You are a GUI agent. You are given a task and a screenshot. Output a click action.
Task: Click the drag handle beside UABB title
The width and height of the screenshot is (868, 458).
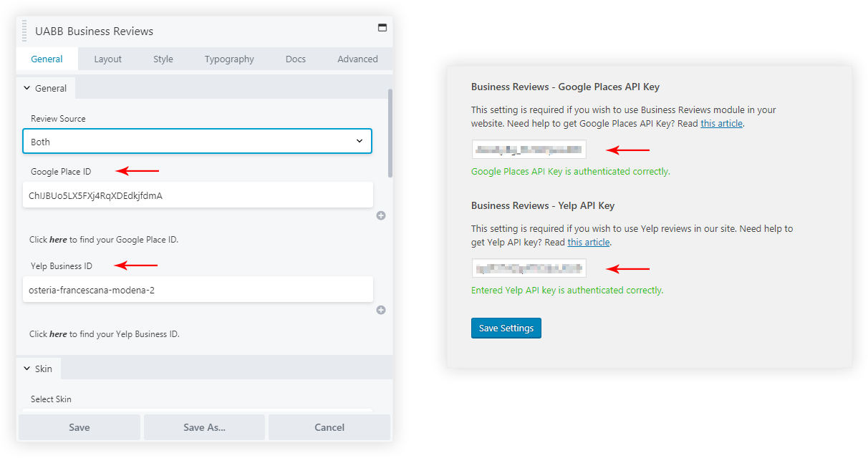coord(24,31)
